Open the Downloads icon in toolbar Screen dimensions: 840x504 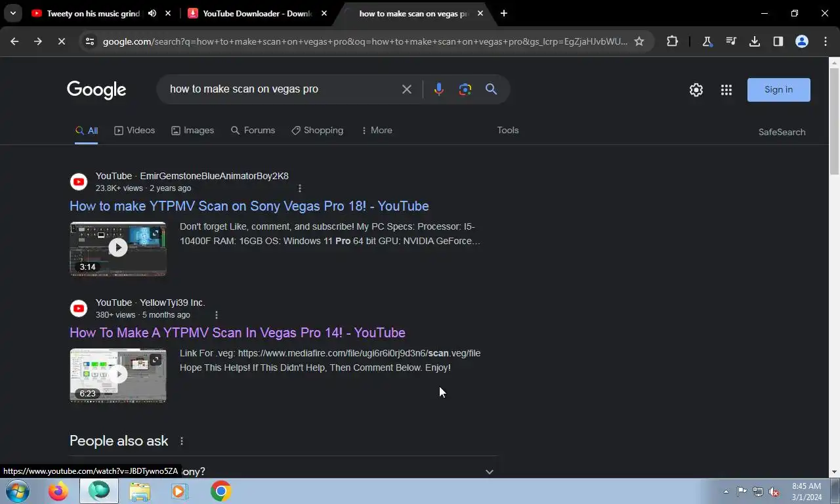[755, 41]
